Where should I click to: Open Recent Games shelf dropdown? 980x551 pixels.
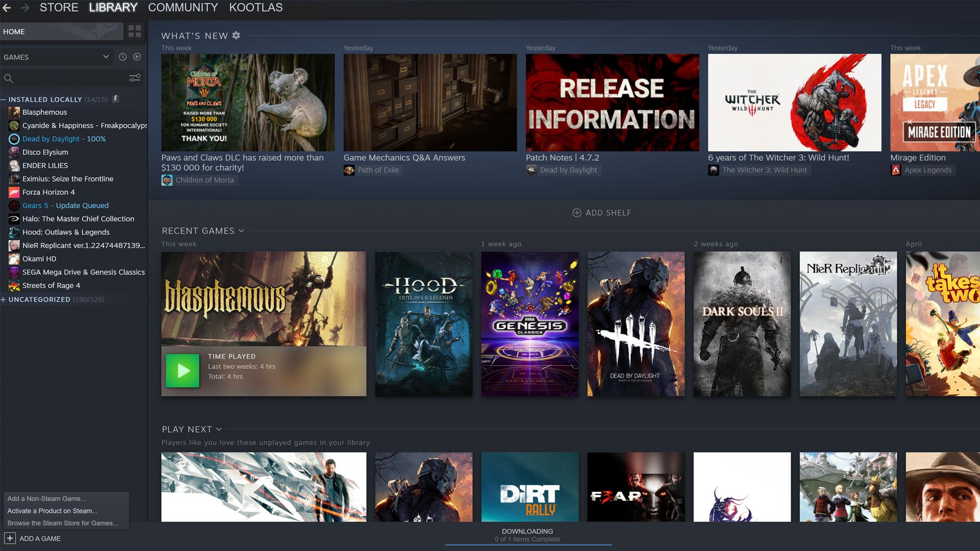click(x=241, y=231)
